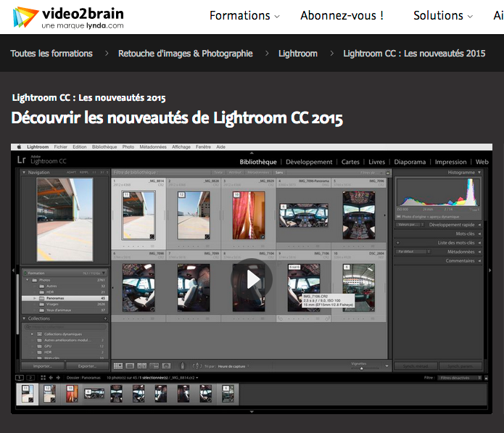This screenshot has width=504, height=433.
Task: Expand the Développement rapide panel
Action: [x=479, y=225]
